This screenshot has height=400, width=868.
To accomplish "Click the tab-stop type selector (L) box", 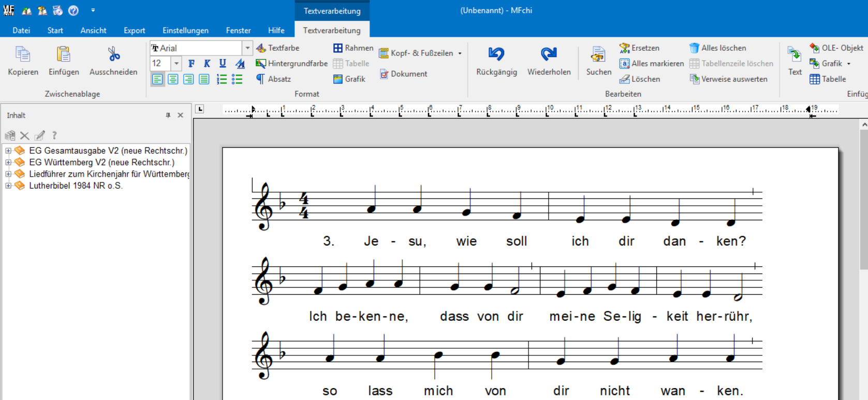I will coord(200,109).
